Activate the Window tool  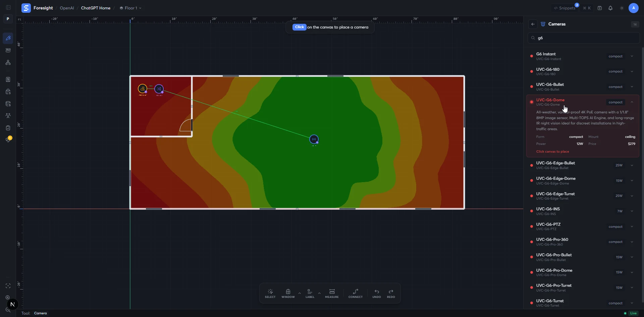point(288,294)
